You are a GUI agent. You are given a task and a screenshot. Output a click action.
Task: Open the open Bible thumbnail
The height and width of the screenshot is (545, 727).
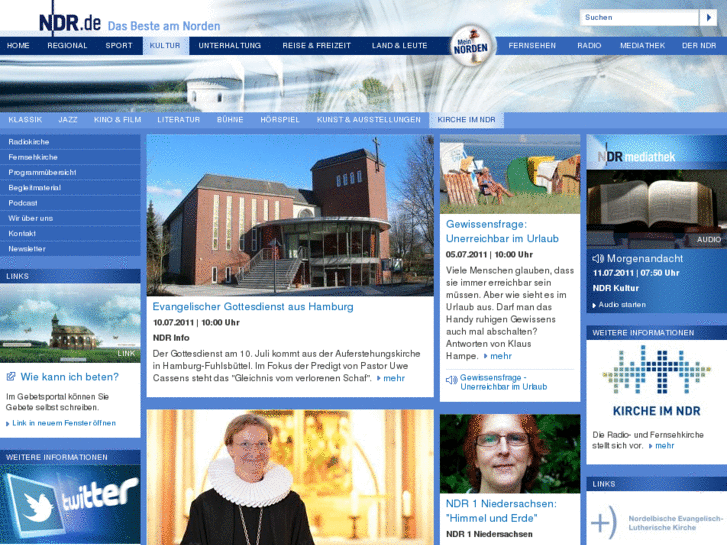657,209
